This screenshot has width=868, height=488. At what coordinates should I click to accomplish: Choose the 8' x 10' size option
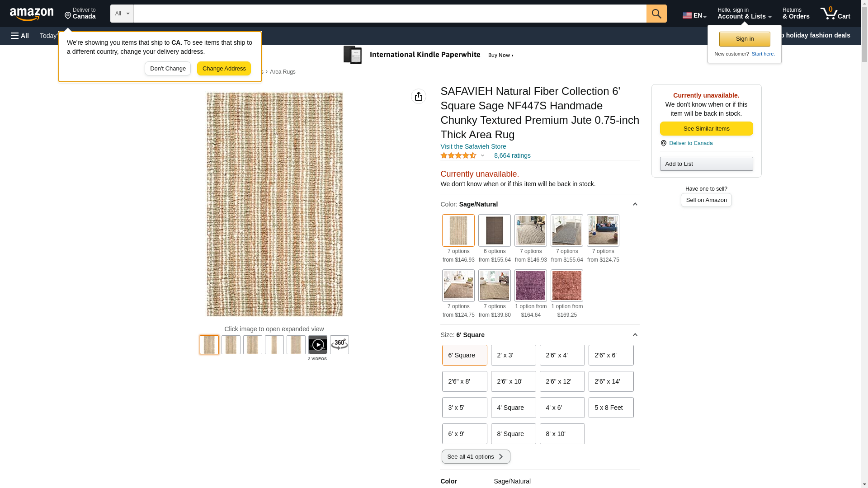click(562, 434)
